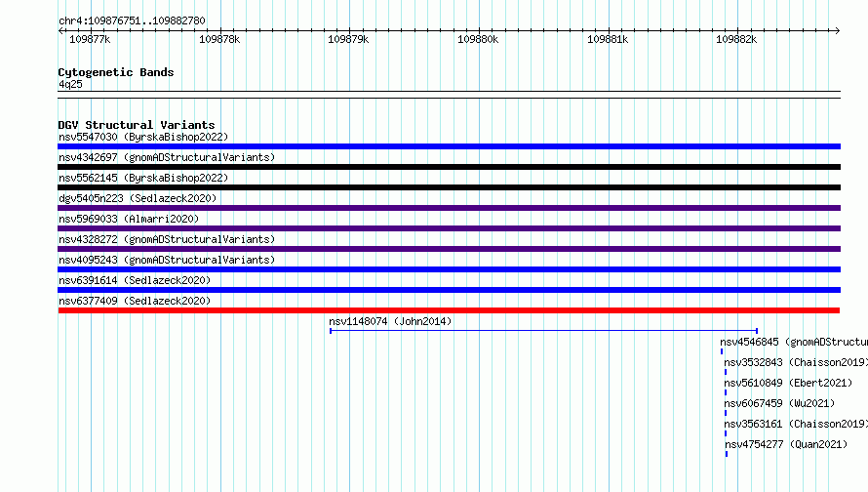
Task: Select the purple bar under nsv4328272
Action: point(449,249)
